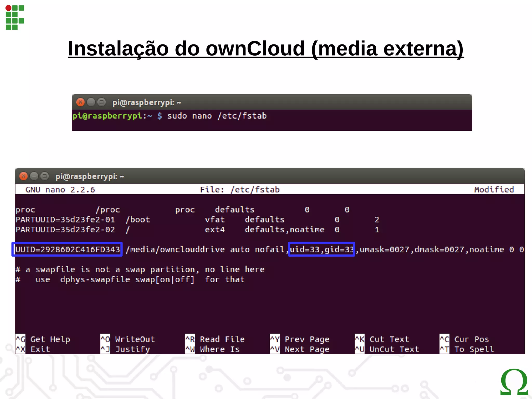Close the nano editor terminal window
The height and width of the screenshot is (399, 532).
(23, 176)
